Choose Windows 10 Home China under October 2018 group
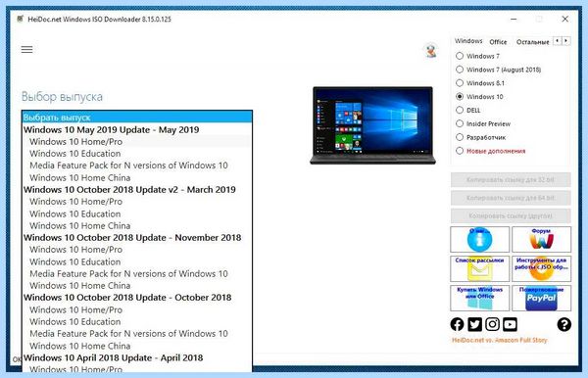This screenshot has width=588, height=378. (x=137, y=346)
